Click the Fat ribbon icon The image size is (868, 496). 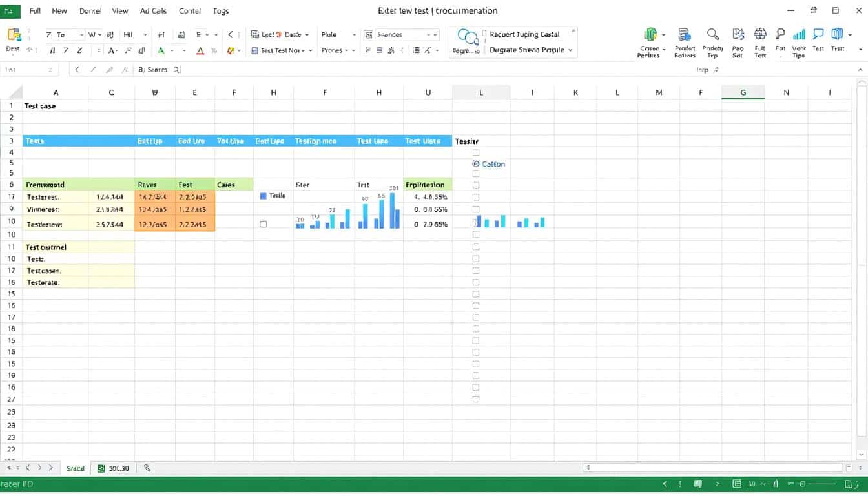click(x=780, y=35)
